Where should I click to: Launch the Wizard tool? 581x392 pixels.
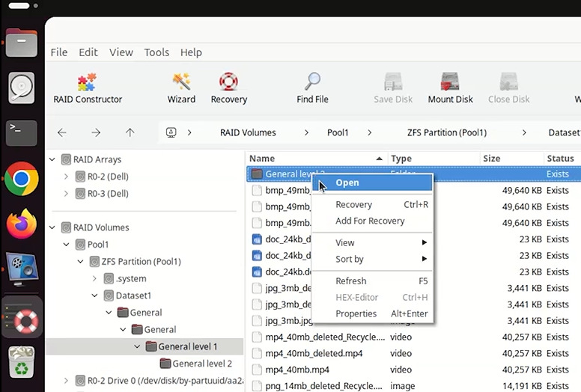[x=181, y=88]
